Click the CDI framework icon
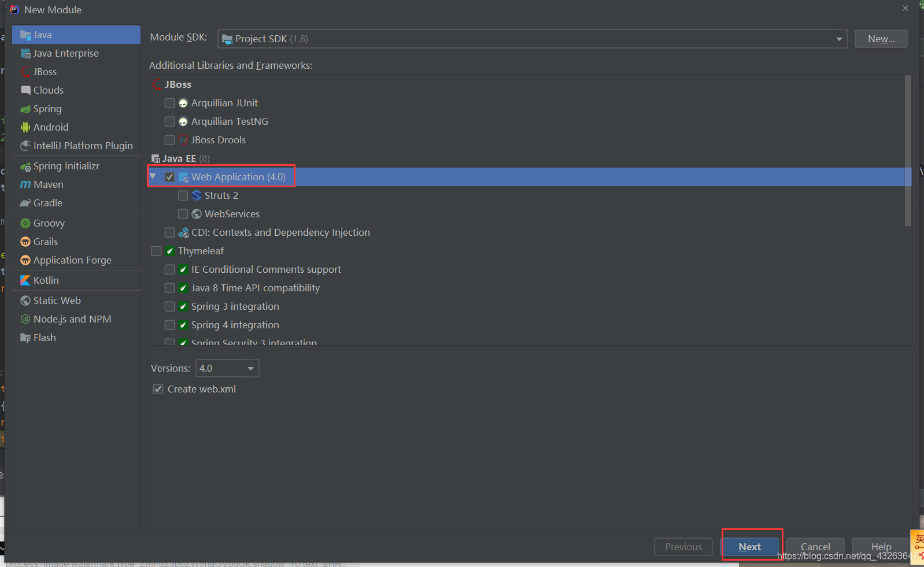The width and height of the screenshot is (924, 567). coord(184,232)
